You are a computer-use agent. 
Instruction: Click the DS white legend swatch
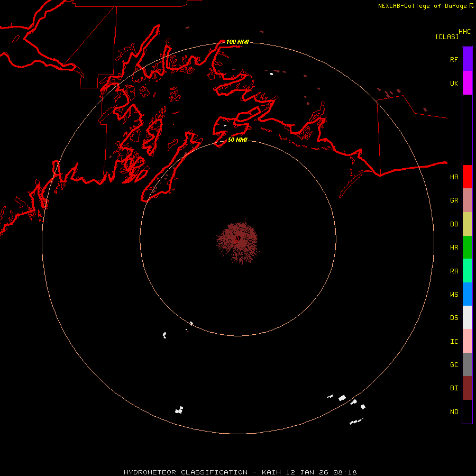[x=467, y=317]
